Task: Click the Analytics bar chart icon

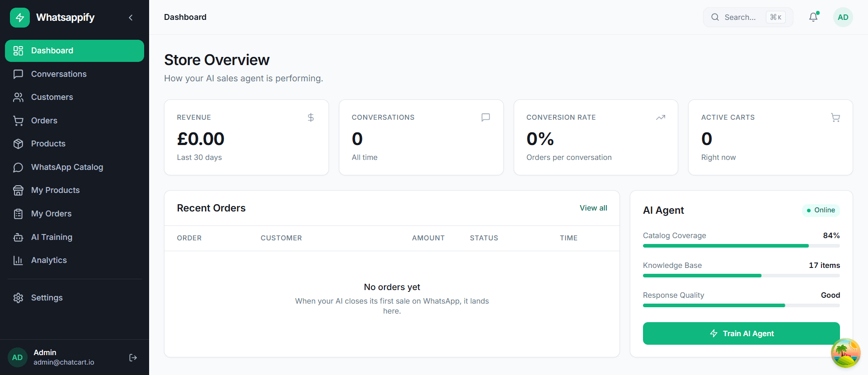Action: (18, 260)
